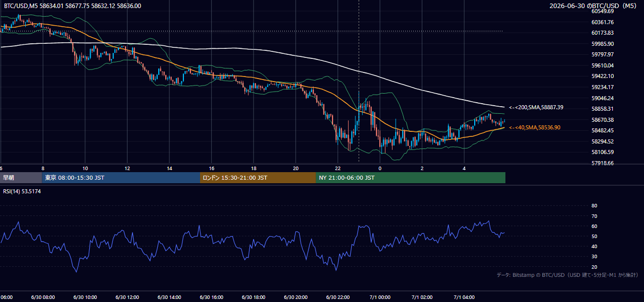
Task: Click the price axis label 58858.31
Action: pos(603,109)
